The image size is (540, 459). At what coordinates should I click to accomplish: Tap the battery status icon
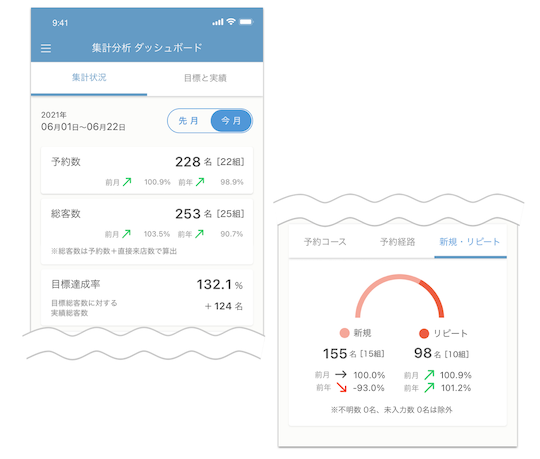[x=246, y=22]
